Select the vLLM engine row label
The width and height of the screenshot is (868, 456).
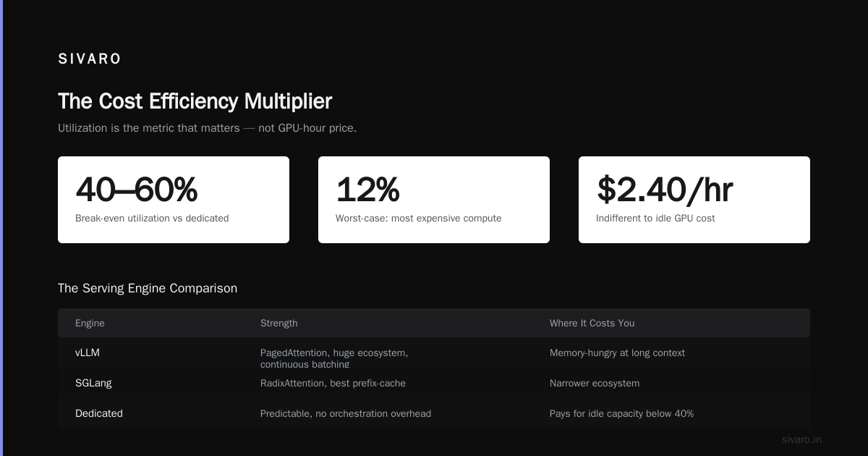tap(88, 352)
